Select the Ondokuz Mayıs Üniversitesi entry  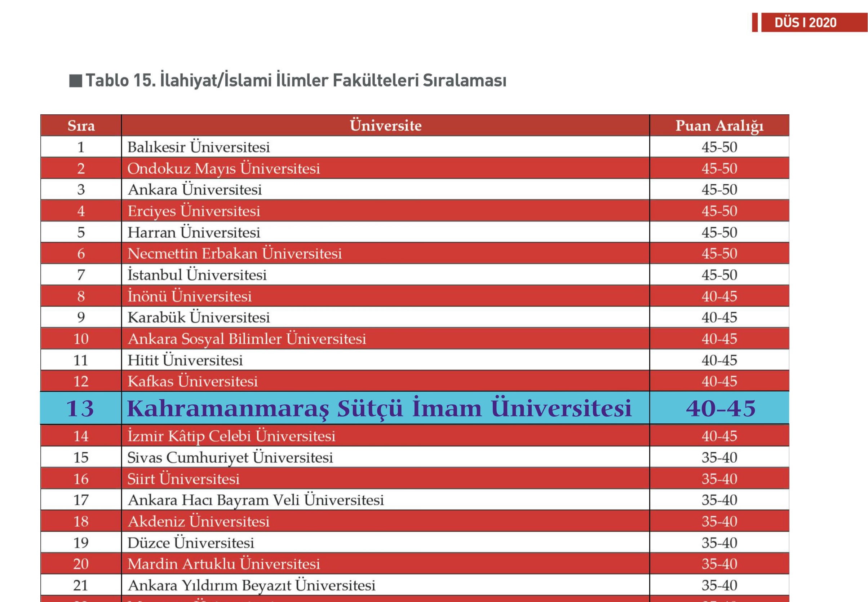[223, 168]
